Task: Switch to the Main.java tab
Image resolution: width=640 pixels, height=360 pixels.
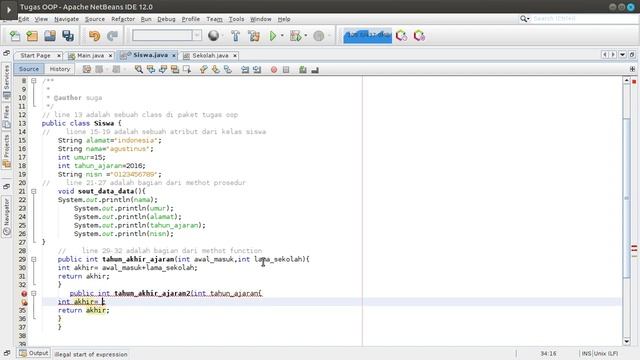Action: (x=90, y=56)
